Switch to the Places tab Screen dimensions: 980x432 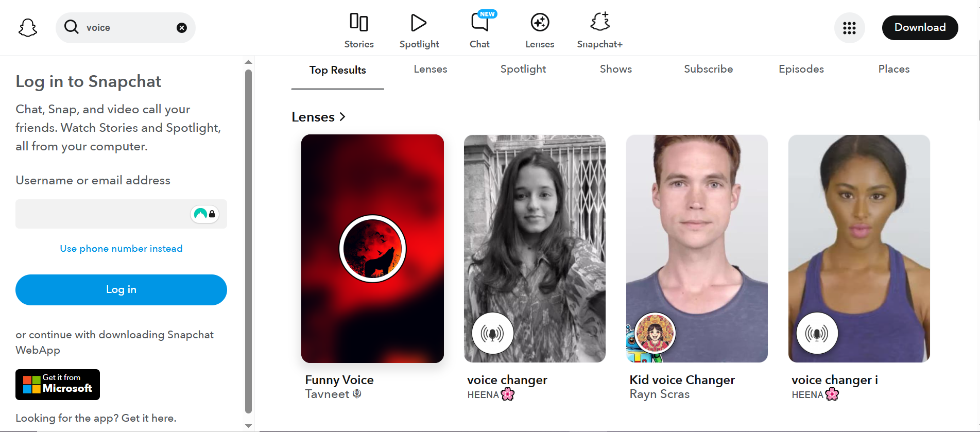coord(894,69)
